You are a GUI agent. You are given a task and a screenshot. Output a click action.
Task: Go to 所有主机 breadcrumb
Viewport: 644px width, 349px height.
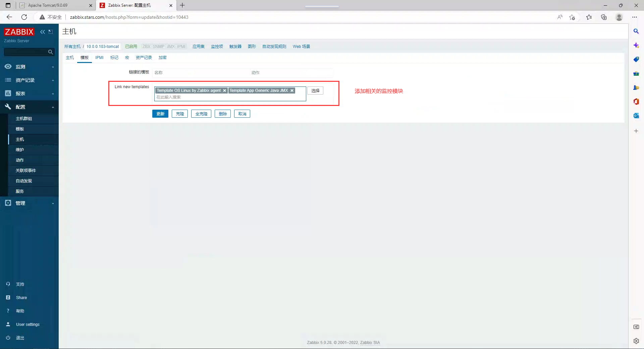(72, 47)
